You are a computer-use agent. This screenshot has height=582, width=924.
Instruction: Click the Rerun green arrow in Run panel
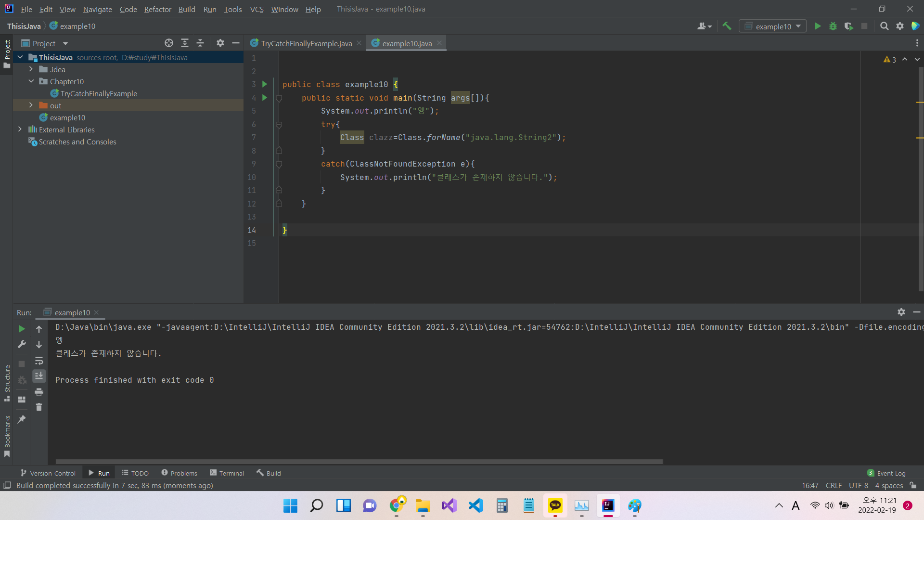[22, 329]
